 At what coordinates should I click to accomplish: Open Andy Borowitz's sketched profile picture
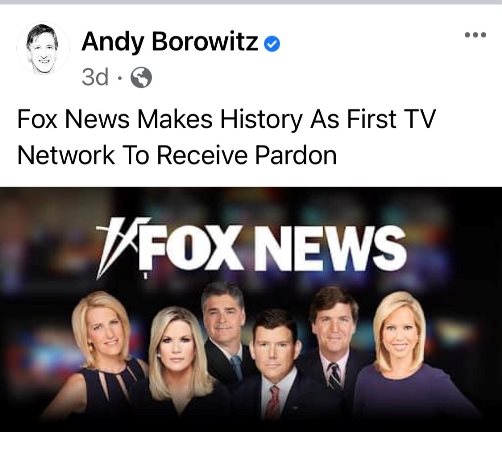coord(43,48)
